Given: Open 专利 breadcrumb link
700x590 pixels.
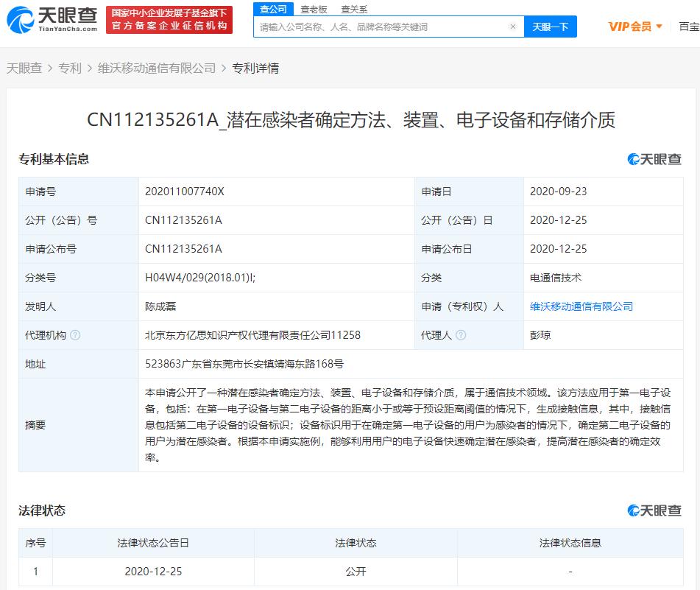Looking at the screenshot, I should coord(70,68).
